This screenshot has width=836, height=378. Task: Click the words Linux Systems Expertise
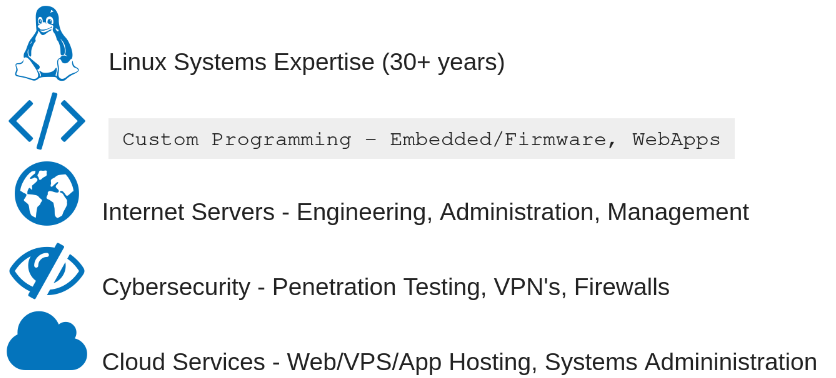[242, 62]
